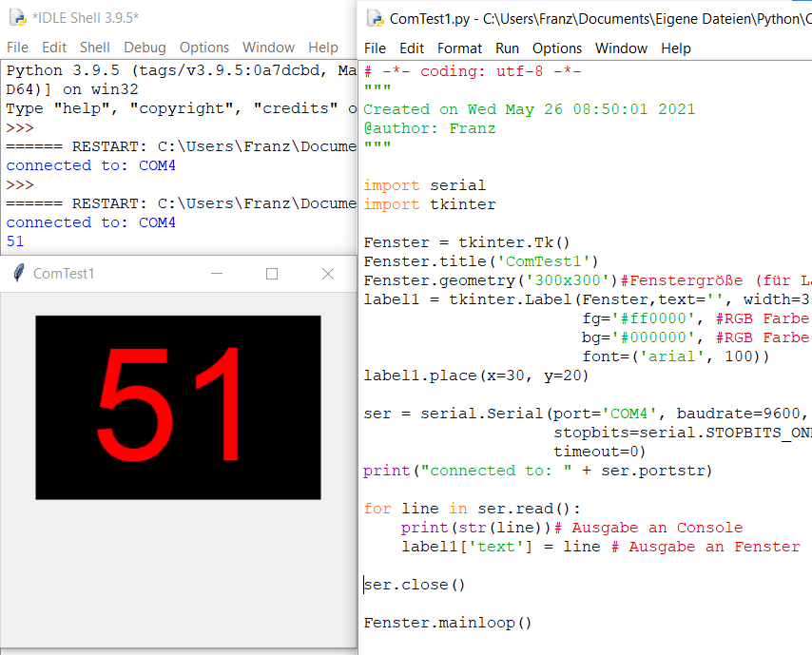812x655 pixels.
Task: Click the 'timeout=0)' line in editor
Action: click(600, 452)
